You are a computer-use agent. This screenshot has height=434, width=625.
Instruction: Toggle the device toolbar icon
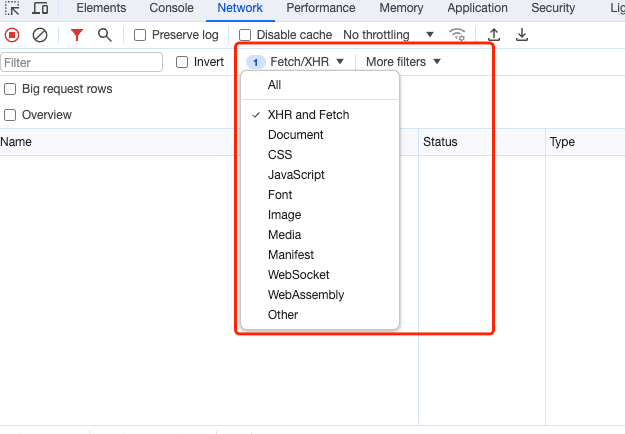[x=40, y=8]
